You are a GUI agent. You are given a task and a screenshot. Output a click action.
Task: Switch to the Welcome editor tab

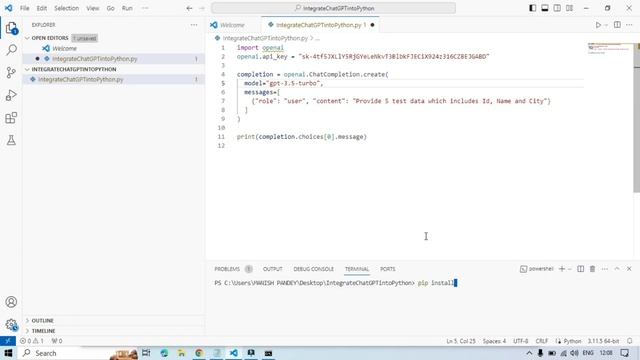coord(233,25)
